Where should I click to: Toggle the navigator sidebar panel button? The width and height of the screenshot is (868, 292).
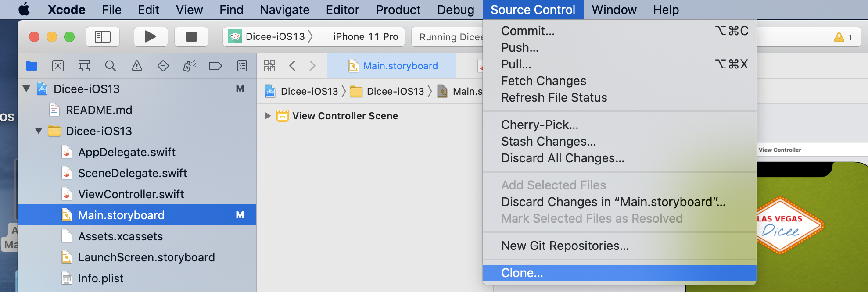(x=103, y=37)
